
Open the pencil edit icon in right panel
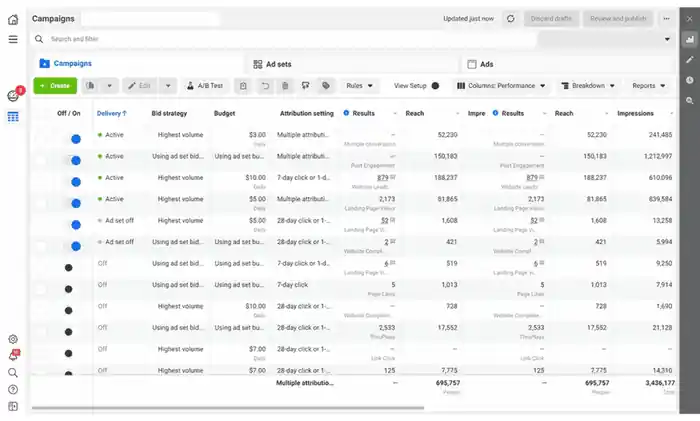coord(690,59)
